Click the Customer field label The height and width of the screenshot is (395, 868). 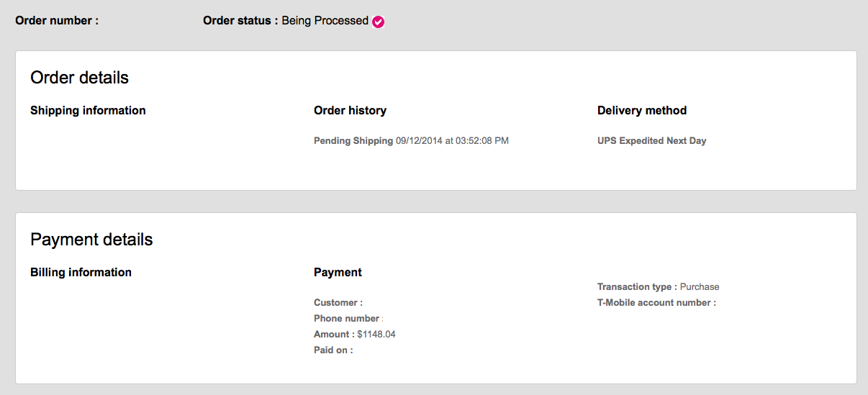[338, 303]
